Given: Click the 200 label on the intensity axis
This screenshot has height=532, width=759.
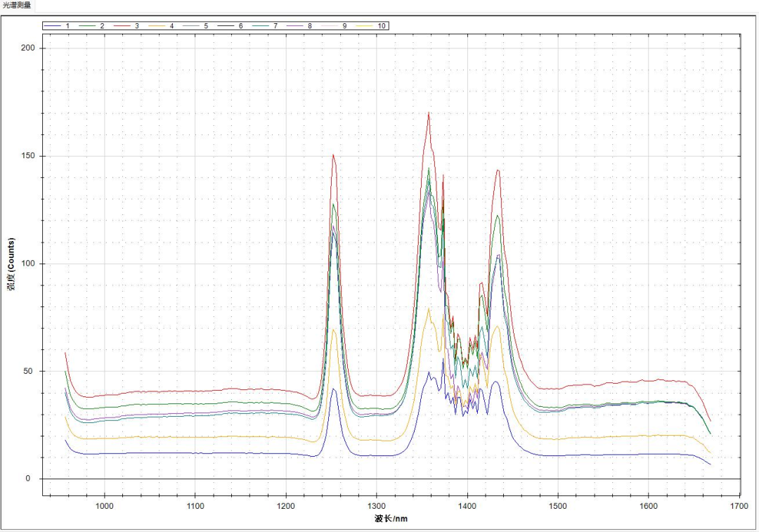Looking at the screenshot, I should 28,48.
